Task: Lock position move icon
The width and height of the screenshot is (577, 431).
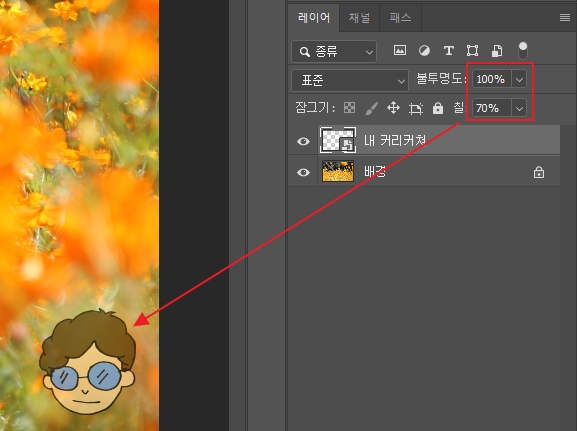Action: pyautogui.click(x=393, y=108)
